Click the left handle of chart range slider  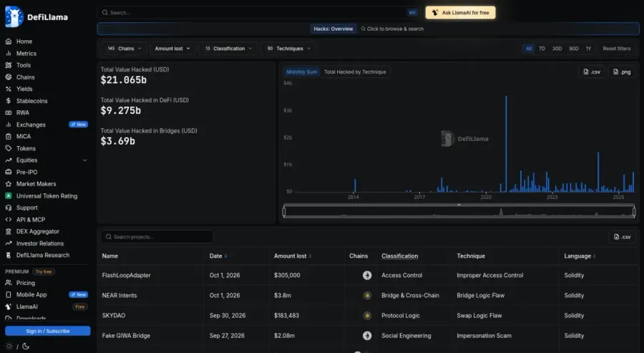[x=284, y=212]
